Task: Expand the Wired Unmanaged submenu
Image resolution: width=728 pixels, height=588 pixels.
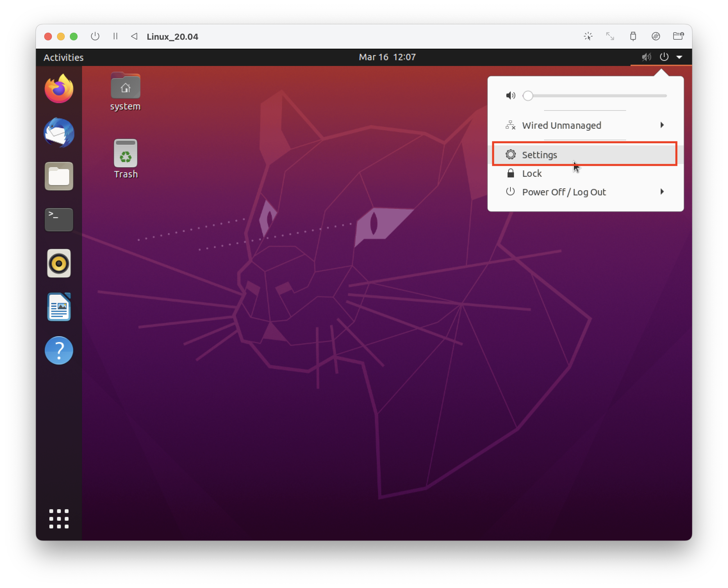Action: coord(662,125)
